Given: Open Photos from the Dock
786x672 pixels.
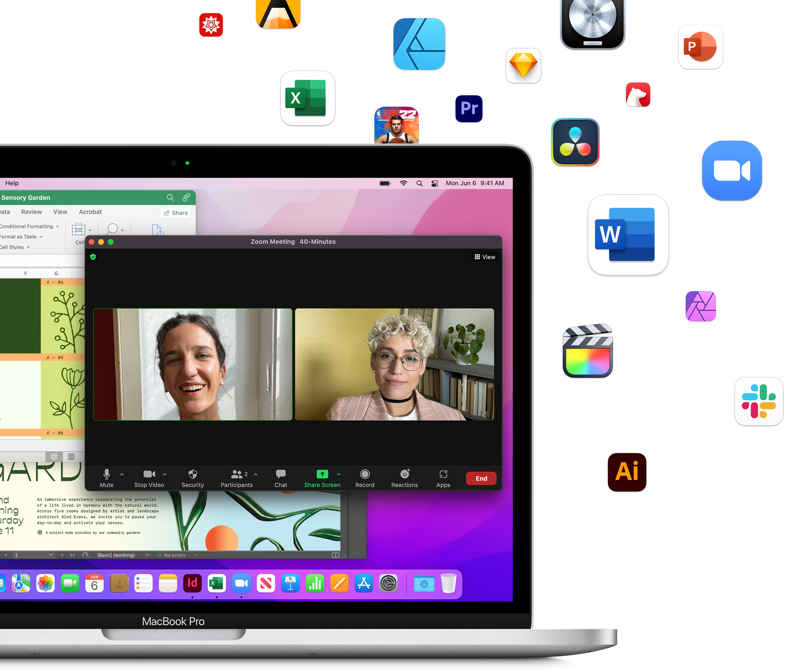Looking at the screenshot, I should [45, 583].
